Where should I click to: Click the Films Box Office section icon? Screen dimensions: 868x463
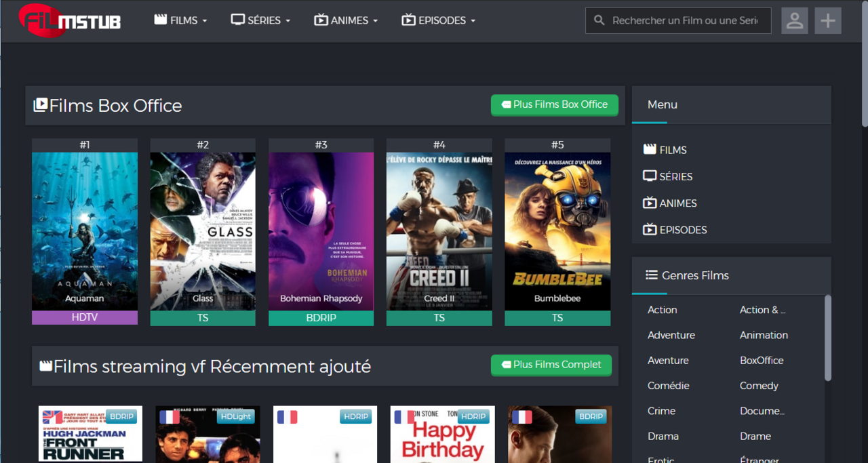pyautogui.click(x=41, y=105)
